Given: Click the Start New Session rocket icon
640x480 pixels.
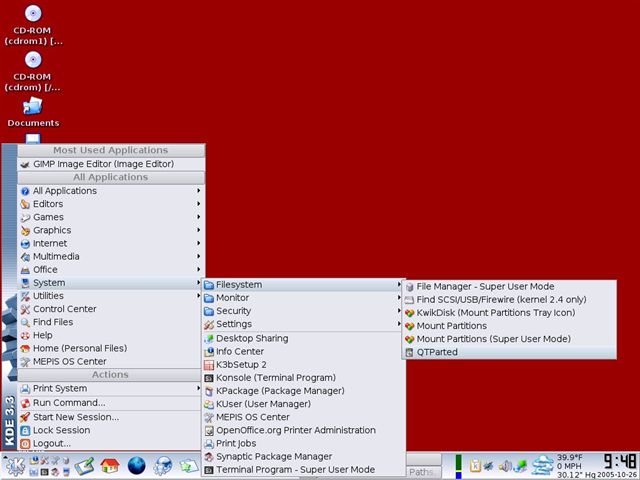Looking at the screenshot, I should coord(25,417).
